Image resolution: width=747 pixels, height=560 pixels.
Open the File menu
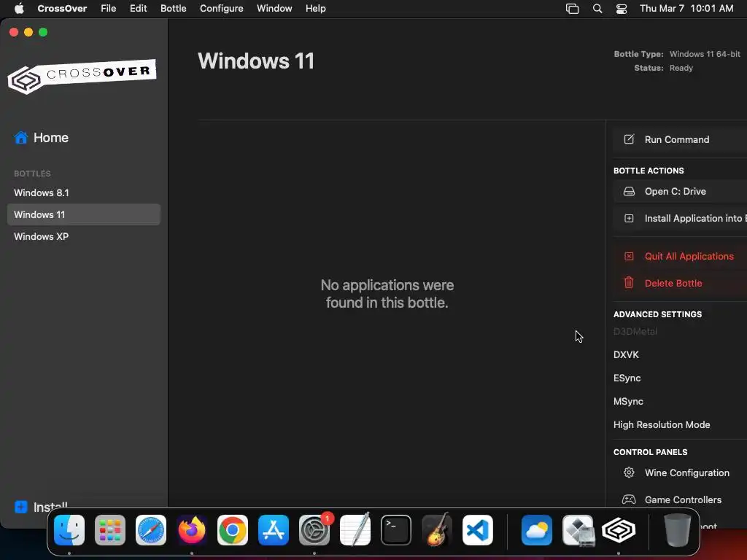tap(108, 8)
